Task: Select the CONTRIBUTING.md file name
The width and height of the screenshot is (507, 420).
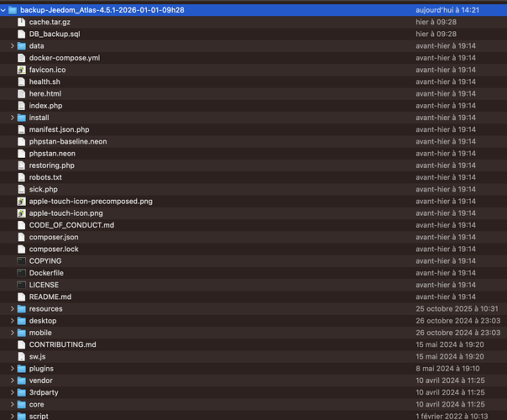Action: pos(62,344)
